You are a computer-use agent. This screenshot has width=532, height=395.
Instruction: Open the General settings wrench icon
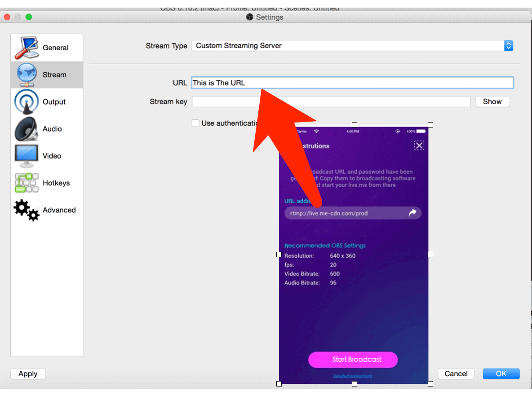point(27,48)
